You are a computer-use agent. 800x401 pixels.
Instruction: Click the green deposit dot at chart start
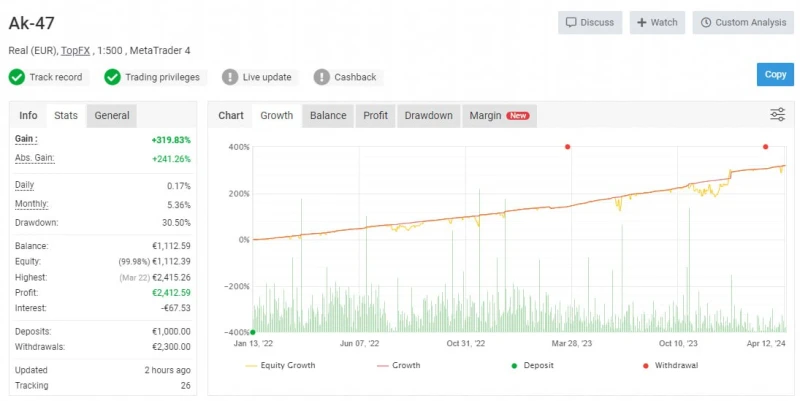click(x=253, y=332)
